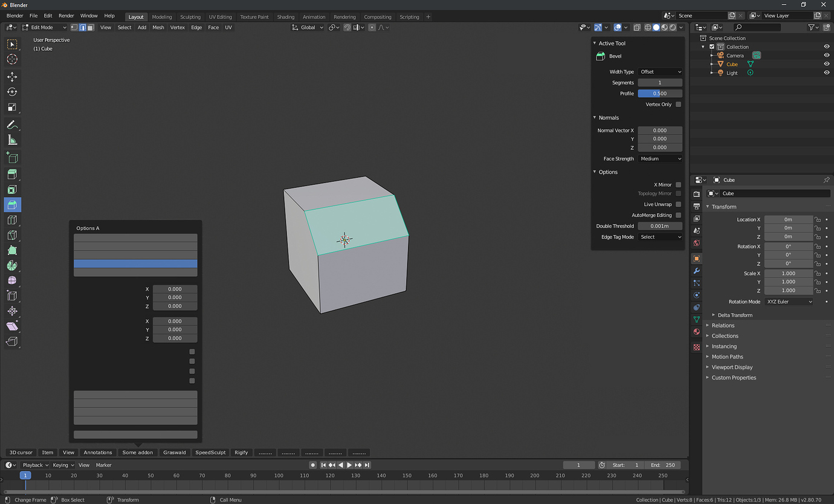Open the Keying popover in timeline
This screenshot has width=834, height=504.
[x=63, y=465]
